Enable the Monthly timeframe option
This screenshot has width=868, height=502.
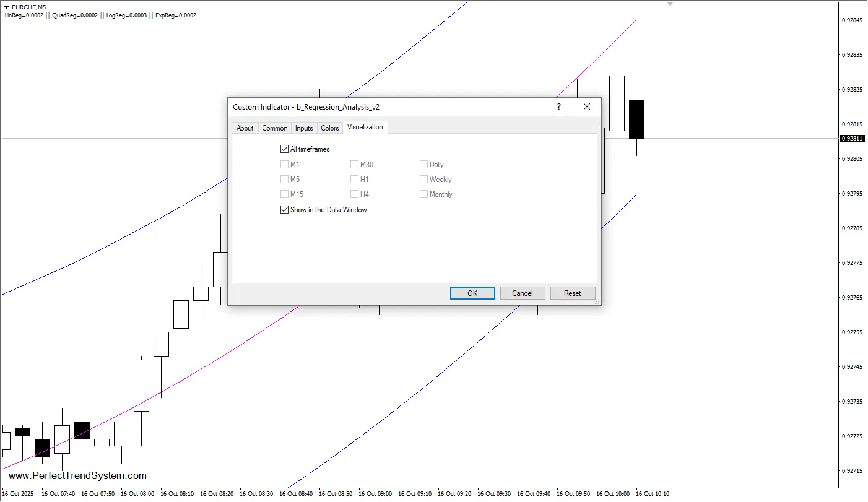(423, 194)
